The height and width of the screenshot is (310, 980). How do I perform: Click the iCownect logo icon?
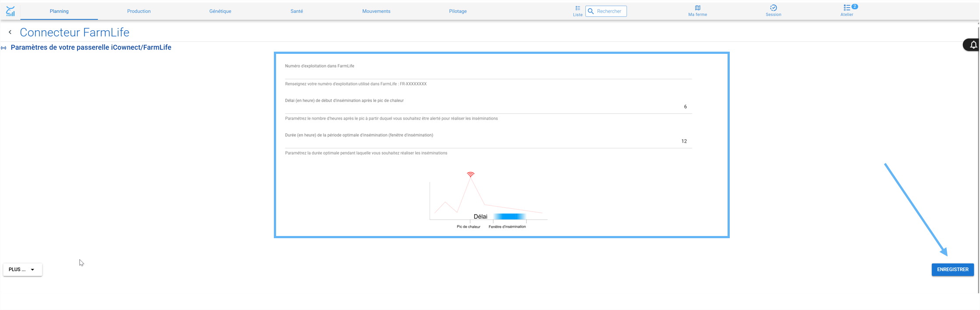pos(10,11)
